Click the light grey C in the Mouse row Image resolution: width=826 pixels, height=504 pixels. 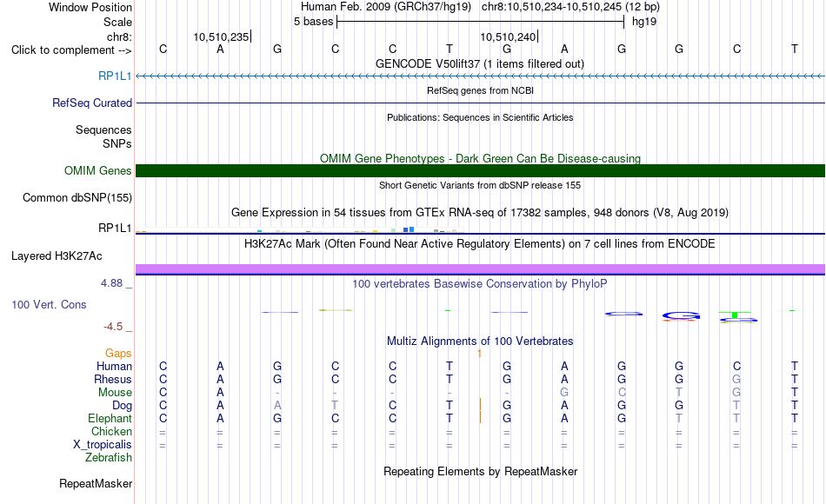pyautogui.click(x=622, y=393)
